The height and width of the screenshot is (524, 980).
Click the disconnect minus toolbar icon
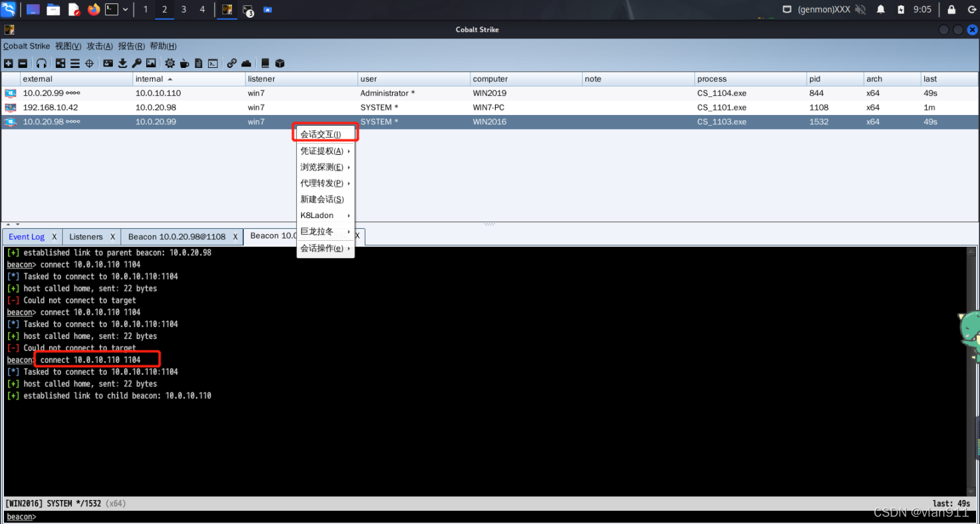point(23,63)
